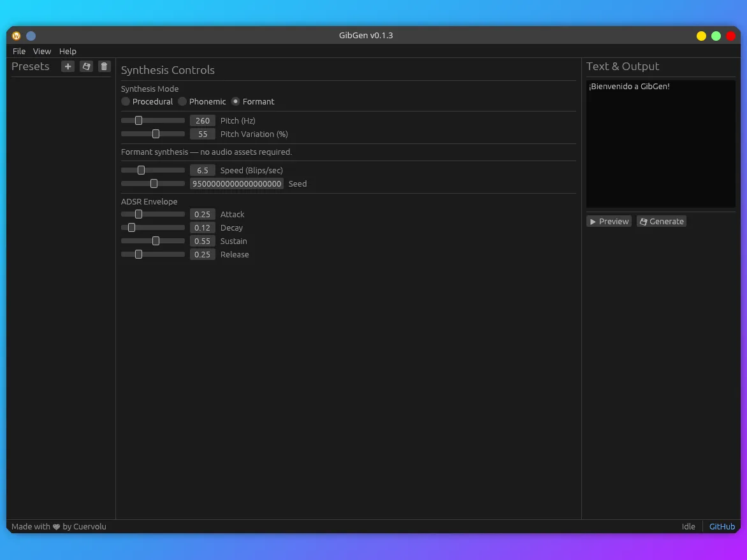The image size is (747, 560).
Task: Click inside the text box with ¡Bienvenido a GibGen!
Action: click(x=660, y=143)
